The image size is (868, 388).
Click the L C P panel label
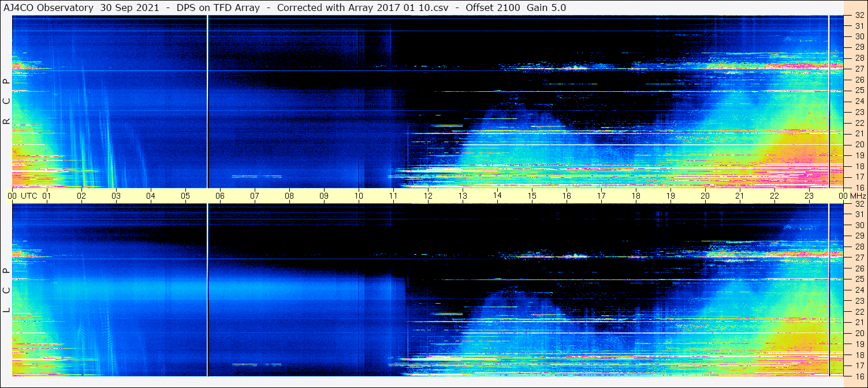pos(6,290)
